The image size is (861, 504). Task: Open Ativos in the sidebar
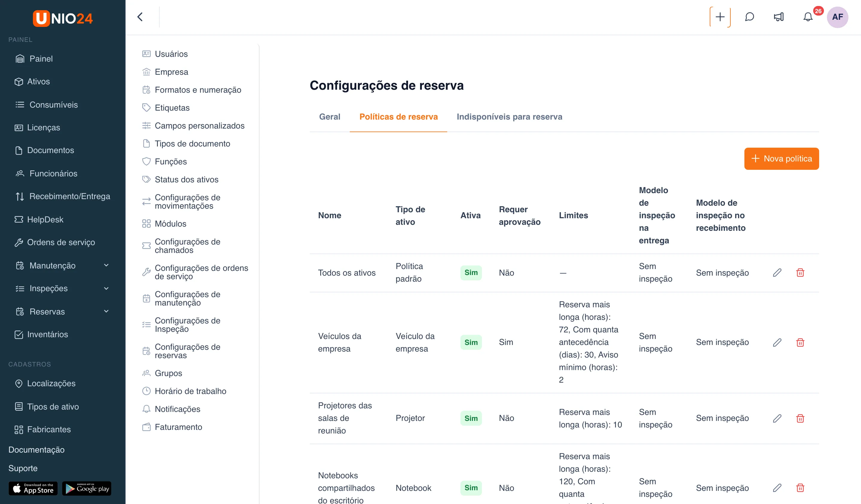(38, 81)
